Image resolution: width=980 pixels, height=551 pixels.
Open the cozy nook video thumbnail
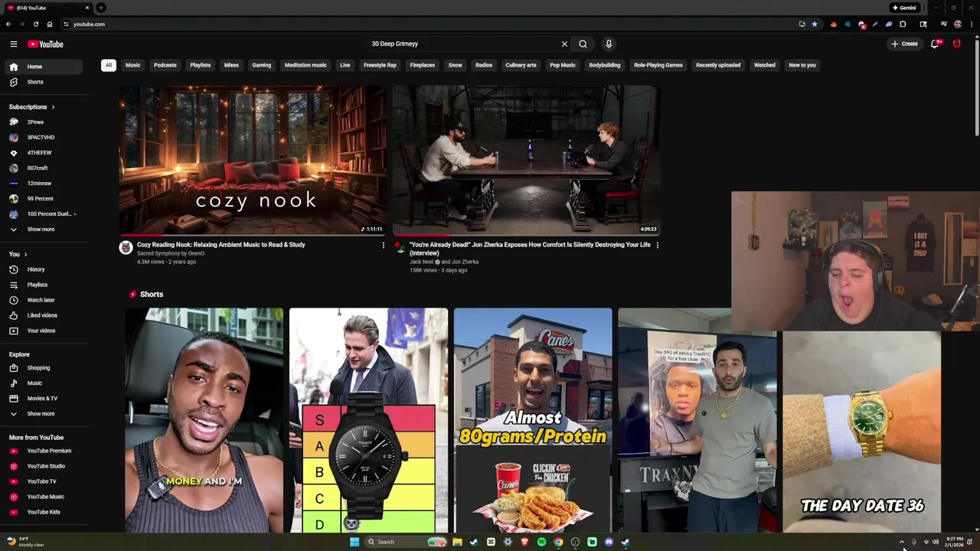click(x=253, y=160)
